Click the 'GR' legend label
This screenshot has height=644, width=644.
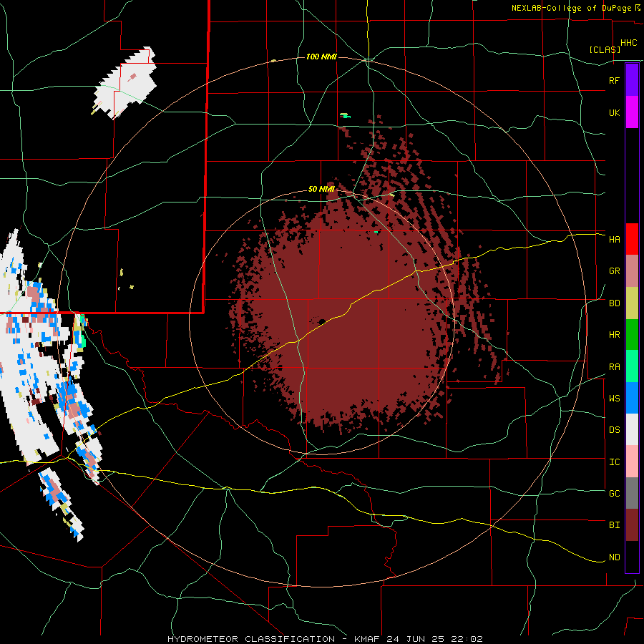pyautogui.click(x=614, y=271)
